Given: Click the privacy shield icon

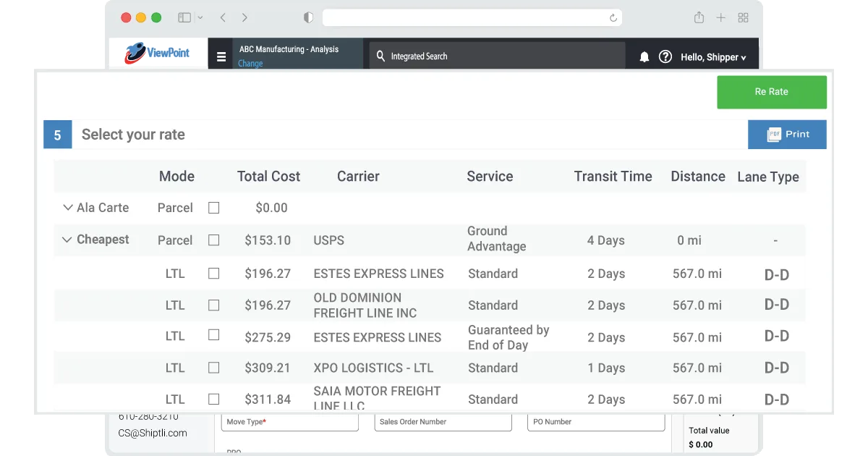Looking at the screenshot, I should [x=309, y=17].
